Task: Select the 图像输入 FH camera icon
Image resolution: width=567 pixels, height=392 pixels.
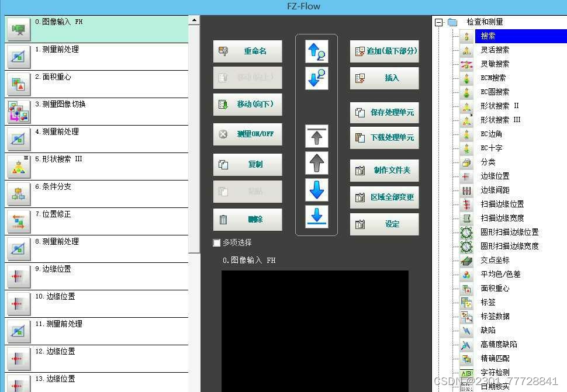Action: [18, 28]
